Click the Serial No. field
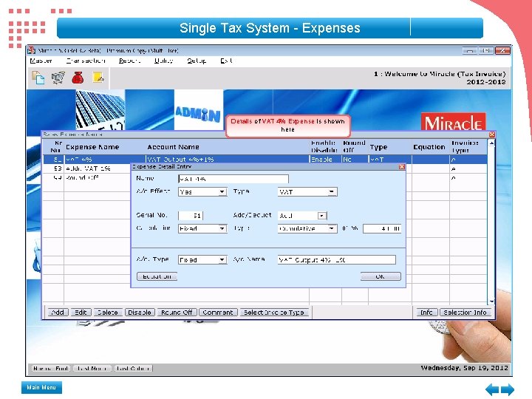532x399 pixels. (x=191, y=216)
